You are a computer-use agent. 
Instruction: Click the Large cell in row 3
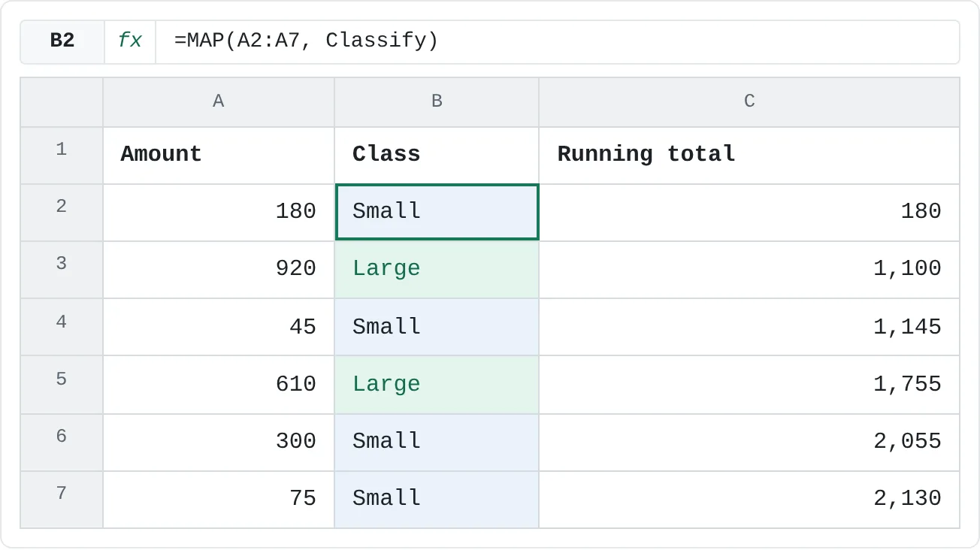coord(437,269)
